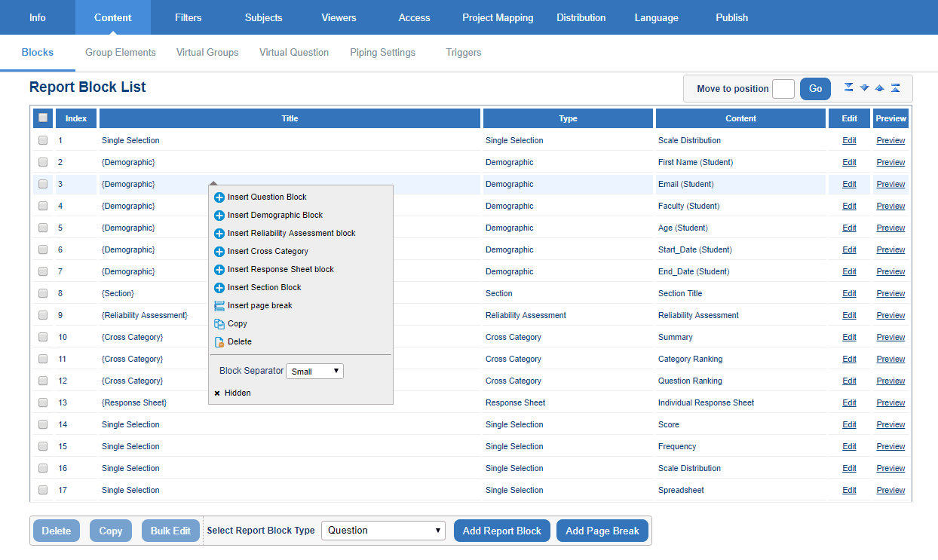The image size is (938, 560).
Task: Click the Title column header
Action: point(290,118)
